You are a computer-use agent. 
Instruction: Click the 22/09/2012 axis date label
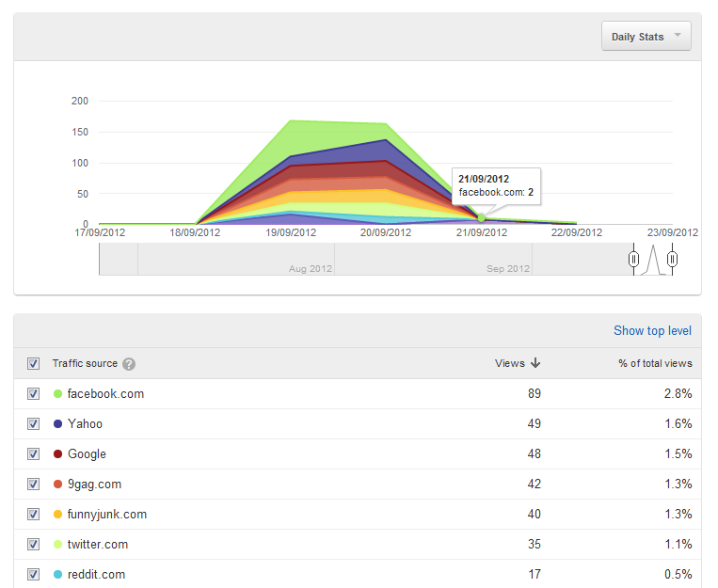coord(577,232)
